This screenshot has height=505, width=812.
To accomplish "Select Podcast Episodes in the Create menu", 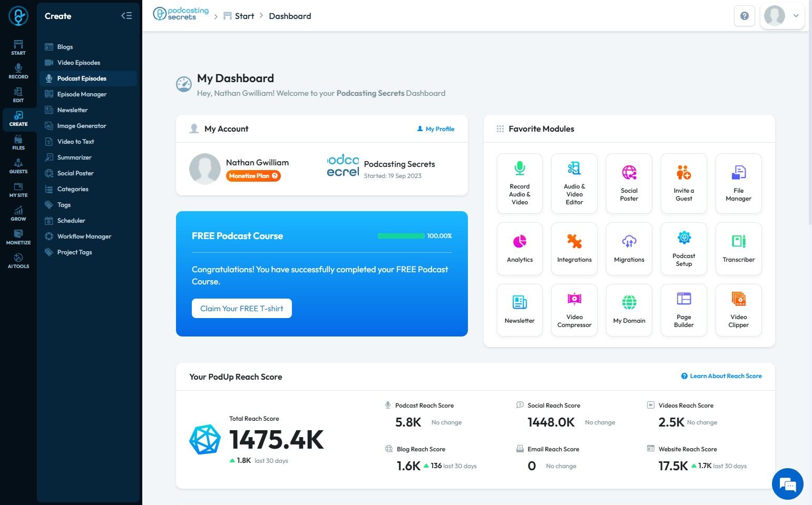I will click(88, 78).
